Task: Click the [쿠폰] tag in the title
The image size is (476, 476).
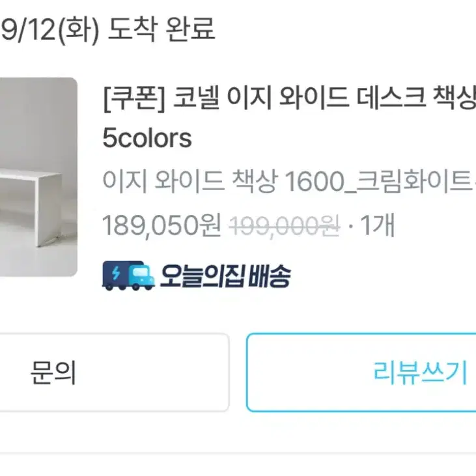Action: 134,98
